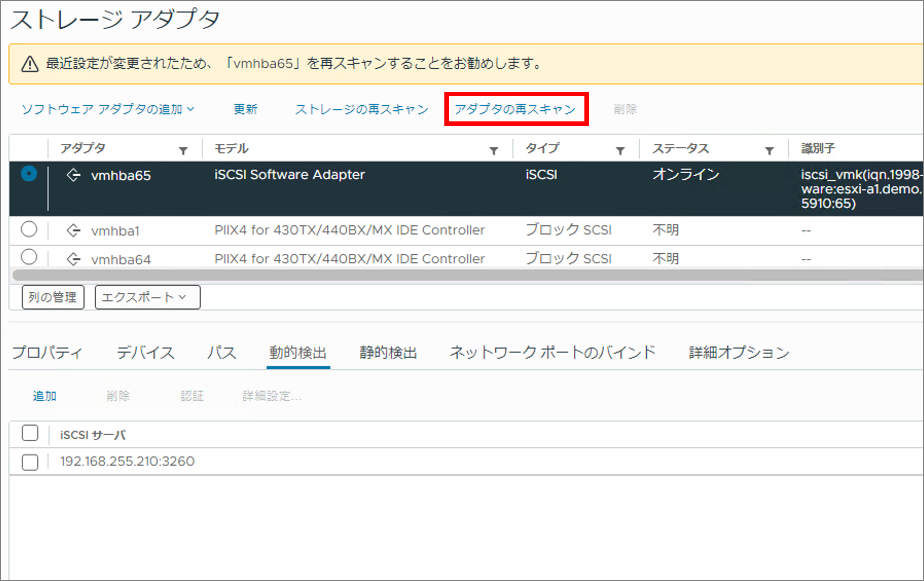924x581 pixels.
Task: Click the vmhba1 row's PIIX4 model cell
Action: (x=349, y=230)
